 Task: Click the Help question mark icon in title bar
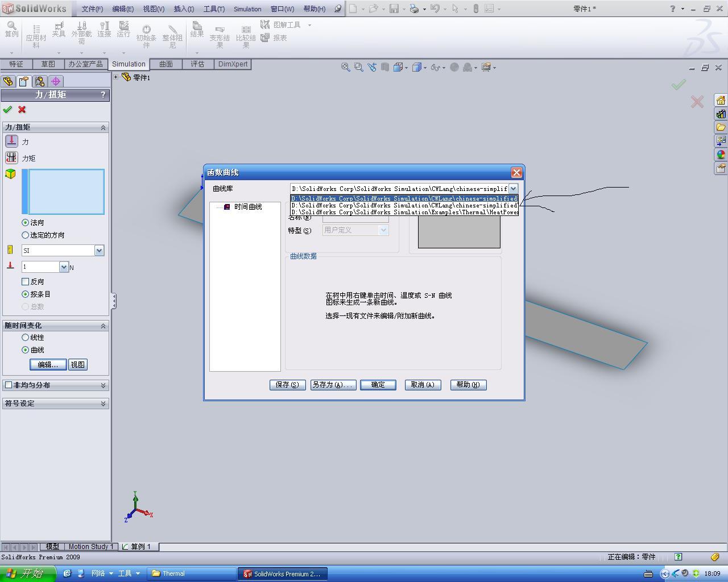(x=672, y=9)
